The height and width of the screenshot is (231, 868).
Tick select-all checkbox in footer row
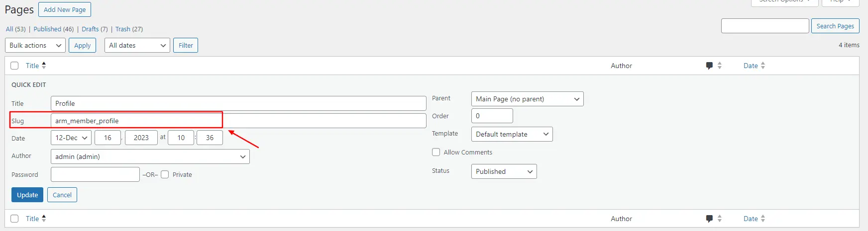(x=14, y=219)
